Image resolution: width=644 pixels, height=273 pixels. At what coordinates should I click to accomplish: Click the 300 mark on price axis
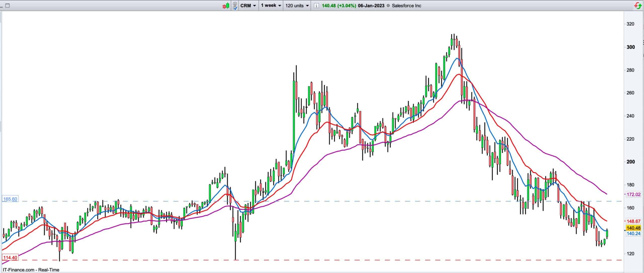tap(630, 47)
